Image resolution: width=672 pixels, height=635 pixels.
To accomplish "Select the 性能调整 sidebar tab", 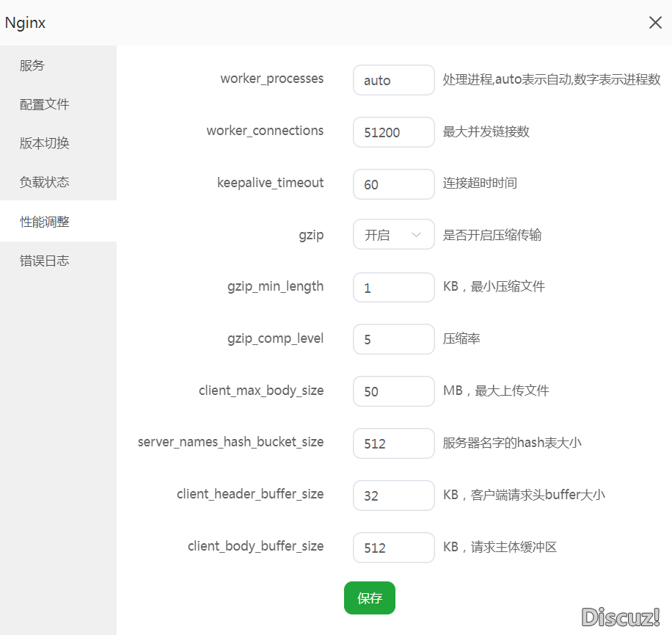I will 44,221.
